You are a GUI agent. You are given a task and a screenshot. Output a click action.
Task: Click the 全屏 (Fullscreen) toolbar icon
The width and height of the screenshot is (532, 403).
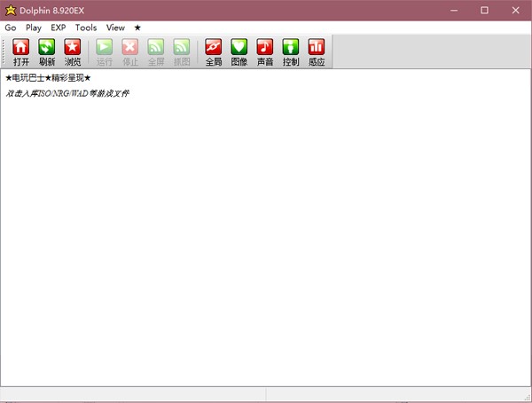[156, 47]
